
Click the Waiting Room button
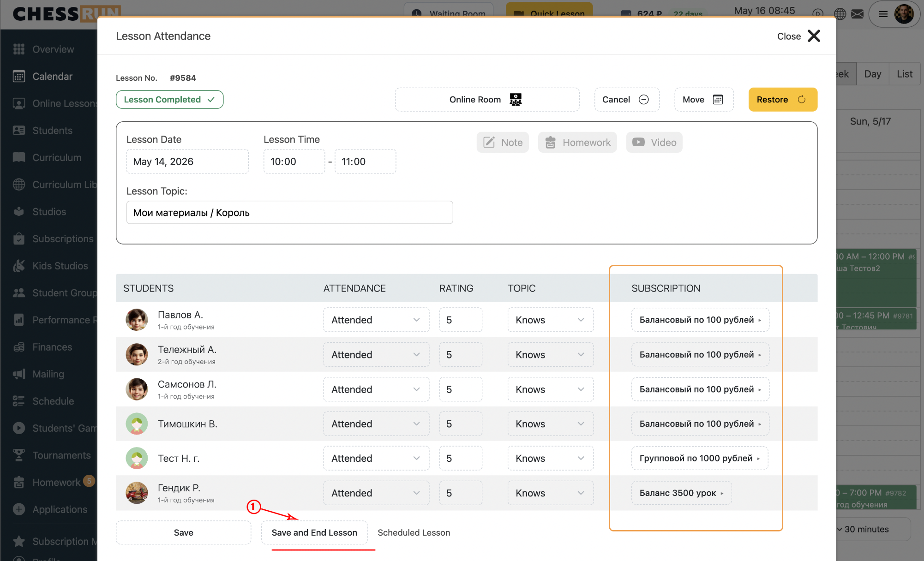pyautogui.click(x=449, y=10)
